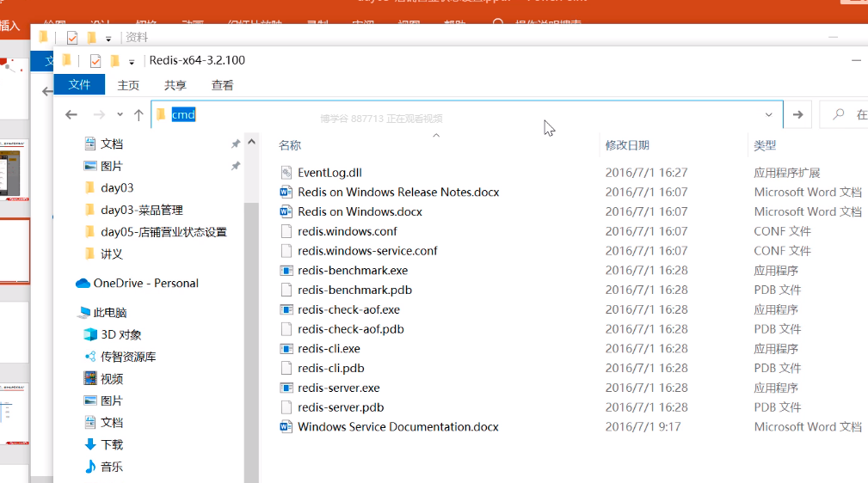Open the 文件 tab in Redis window
The width and height of the screenshot is (868, 483).
79,84
